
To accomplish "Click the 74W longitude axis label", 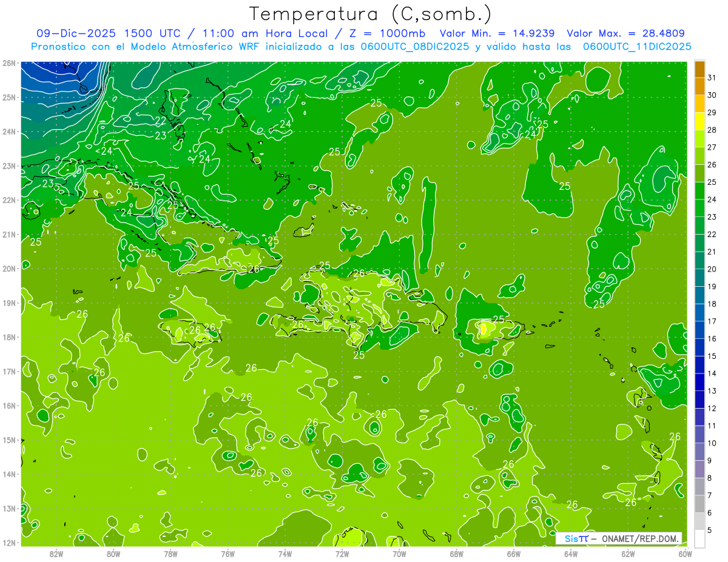I will tap(285, 554).
